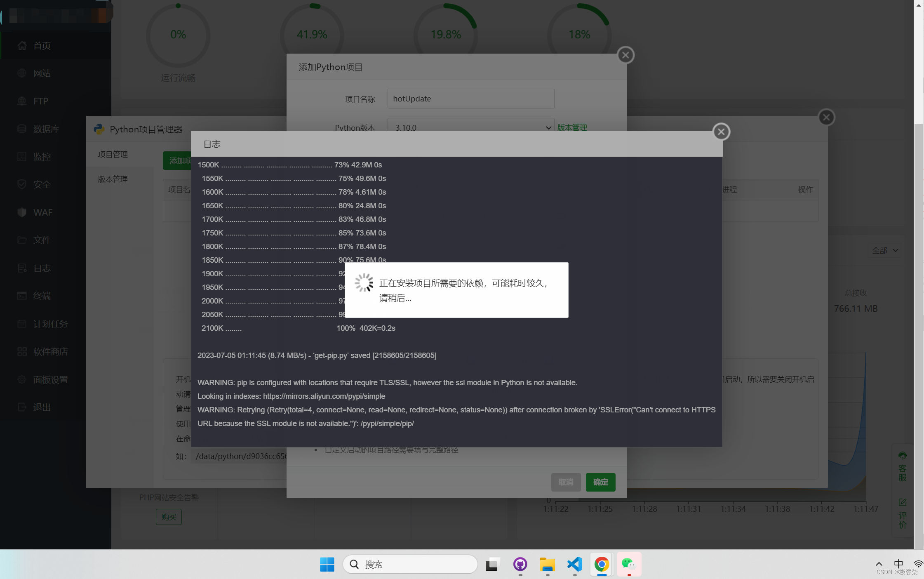Image resolution: width=924 pixels, height=579 pixels.
Task: Open GitHub Desktop from taskbar
Action: click(x=520, y=564)
